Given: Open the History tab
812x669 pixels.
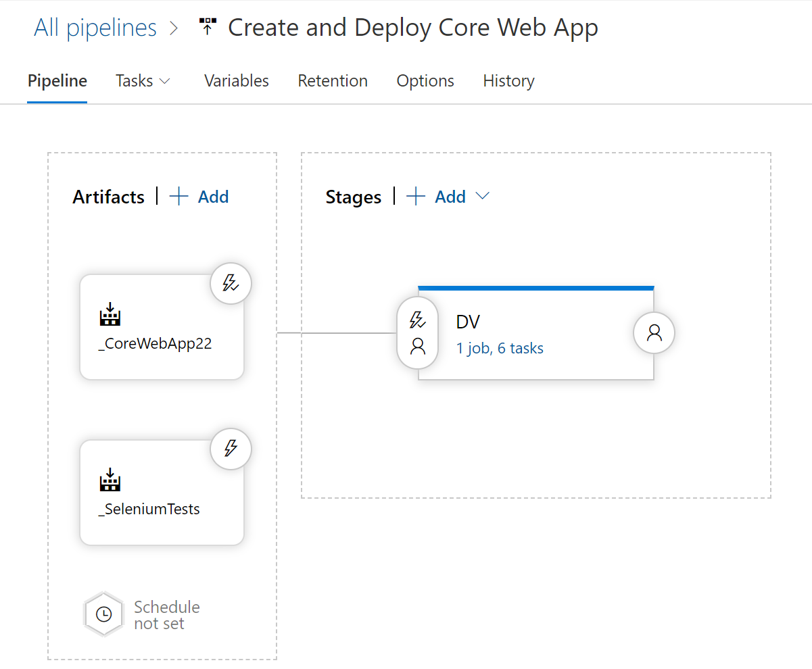Looking at the screenshot, I should coord(508,80).
